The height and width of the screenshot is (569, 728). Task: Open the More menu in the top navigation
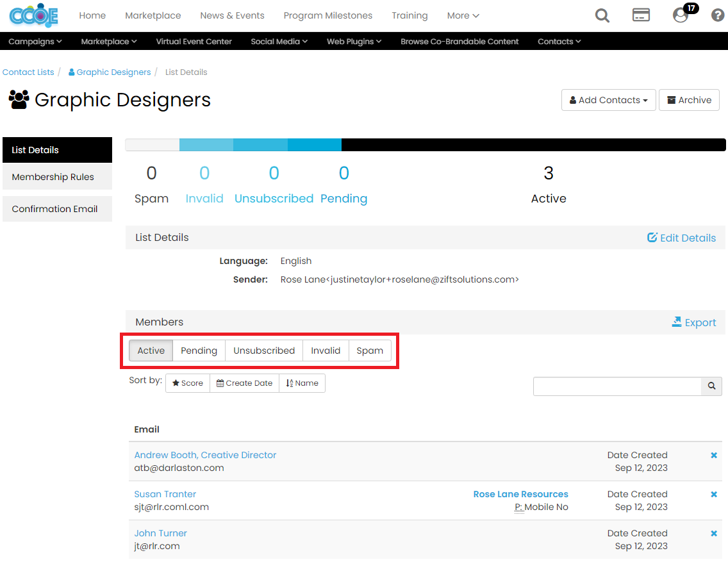(x=462, y=15)
